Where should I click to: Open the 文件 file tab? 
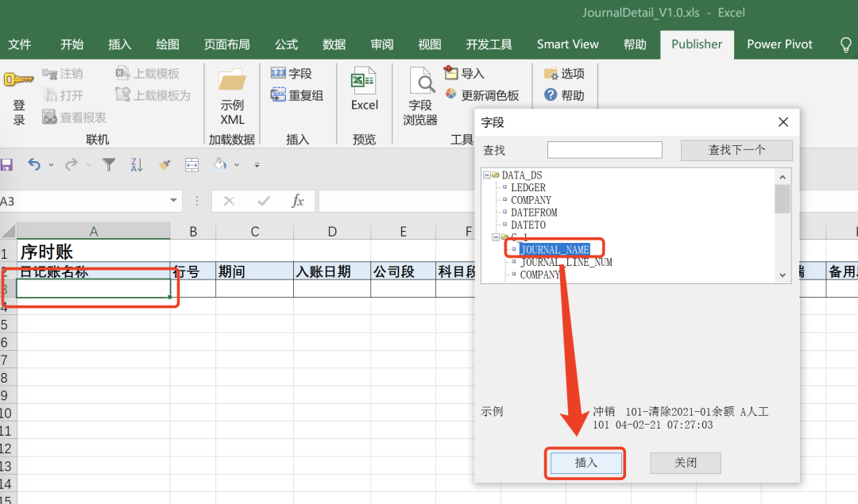pyautogui.click(x=20, y=44)
